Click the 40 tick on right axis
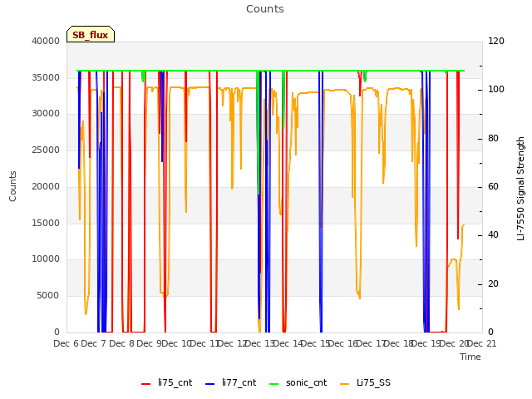Viewport: 532px width, 399px height. (x=493, y=234)
